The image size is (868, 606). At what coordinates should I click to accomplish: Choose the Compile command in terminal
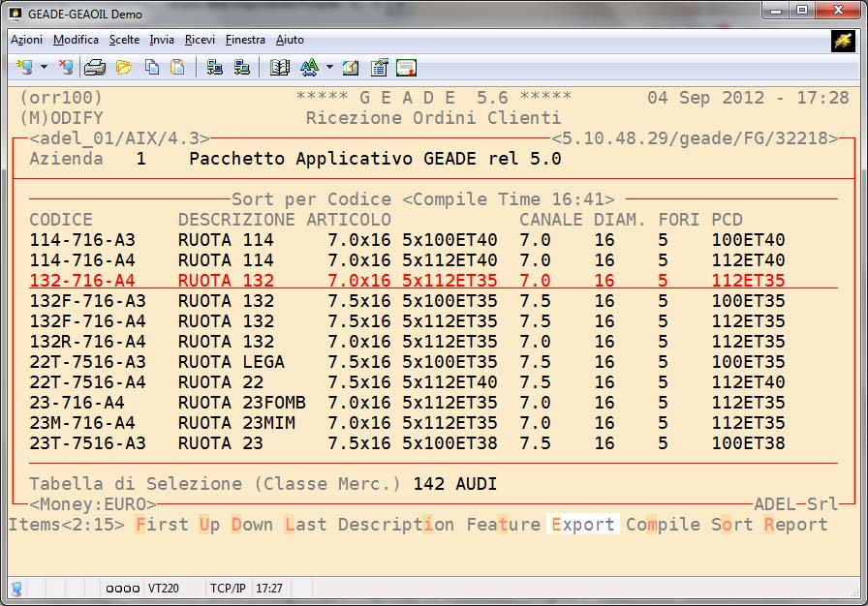click(663, 525)
